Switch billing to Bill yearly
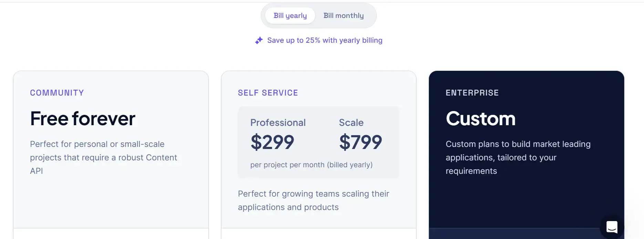This screenshot has height=239, width=644. click(x=290, y=16)
